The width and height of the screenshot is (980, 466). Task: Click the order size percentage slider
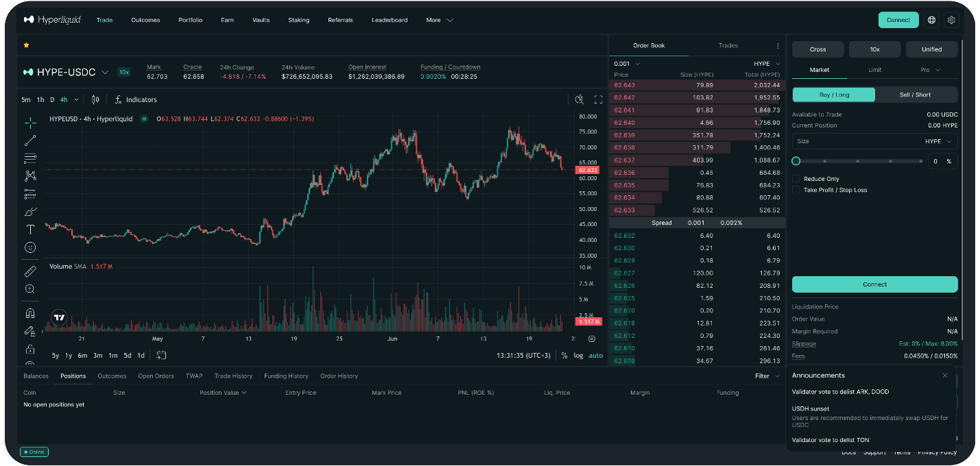click(x=859, y=161)
